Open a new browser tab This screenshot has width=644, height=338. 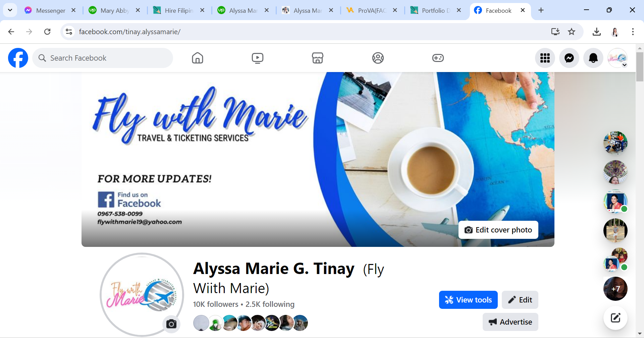[541, 10]
